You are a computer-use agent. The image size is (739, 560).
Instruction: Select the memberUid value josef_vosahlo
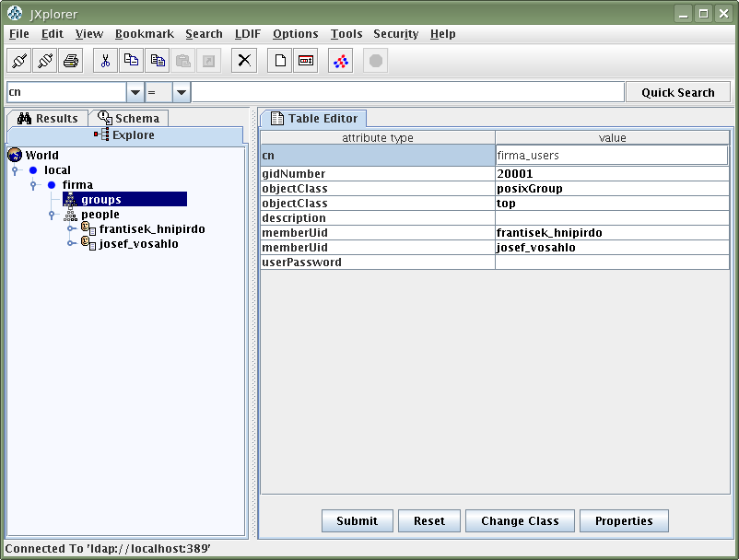[612, 247]
